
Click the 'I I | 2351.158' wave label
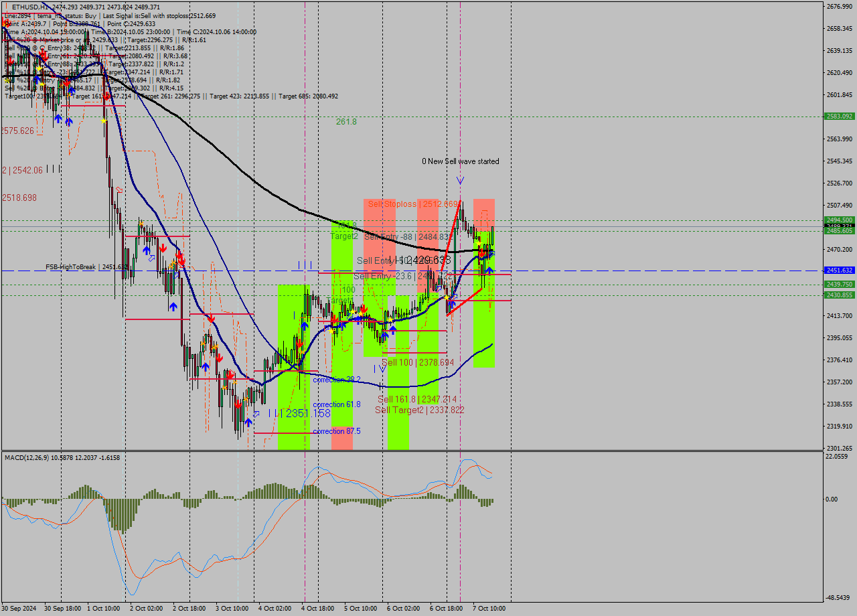pos(299,414)
